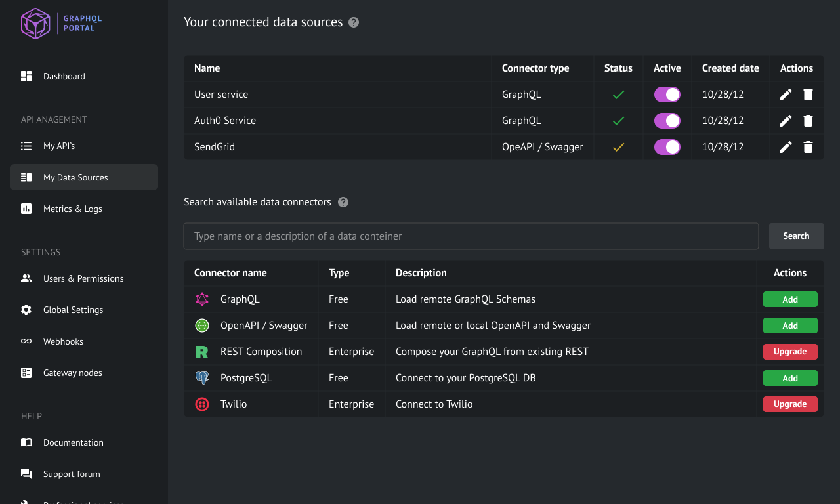Click the Webhooks infinity icon
This screenshot has width=840, height=504.
pyautogui.click(x=26, y=341)
